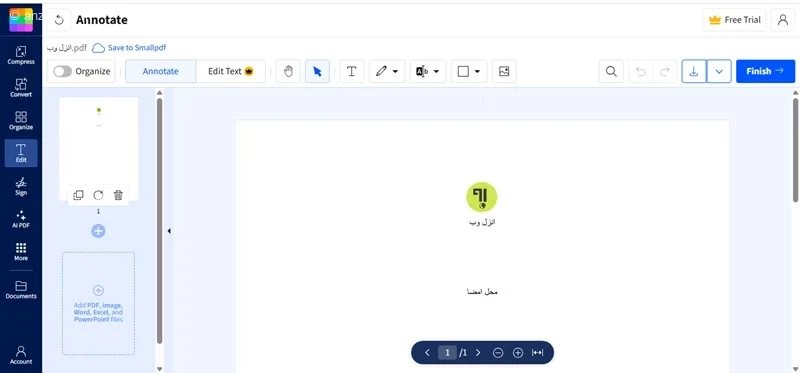This screenshot has width=800, height=373.
Task: Open the Convert tool in sidebar
Action: tap(21, 88)
